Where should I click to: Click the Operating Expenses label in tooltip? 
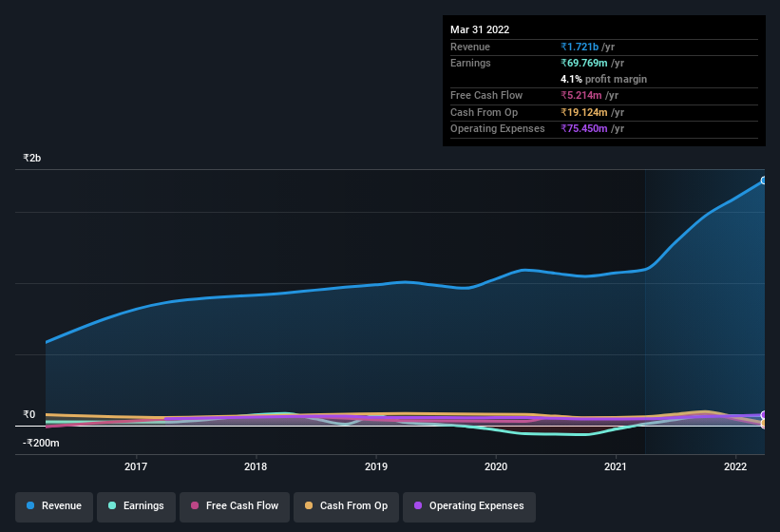point(498,128)
